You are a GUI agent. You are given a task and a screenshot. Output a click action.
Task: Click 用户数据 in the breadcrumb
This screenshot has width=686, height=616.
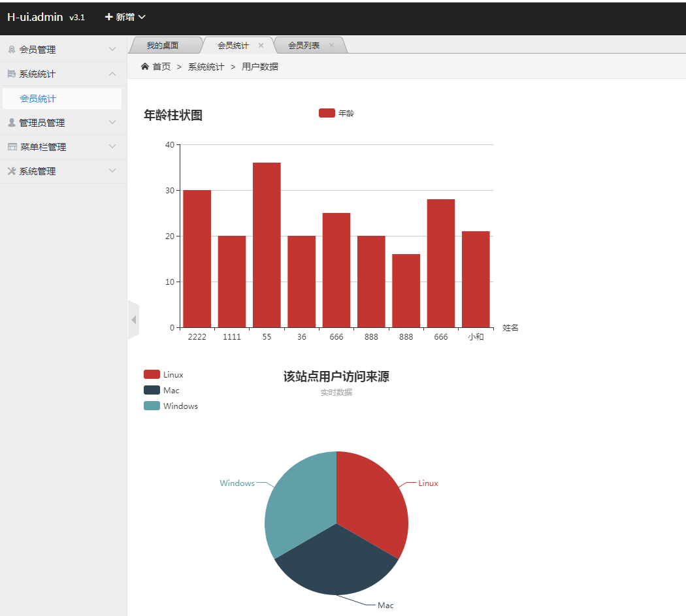pos(260,67)
